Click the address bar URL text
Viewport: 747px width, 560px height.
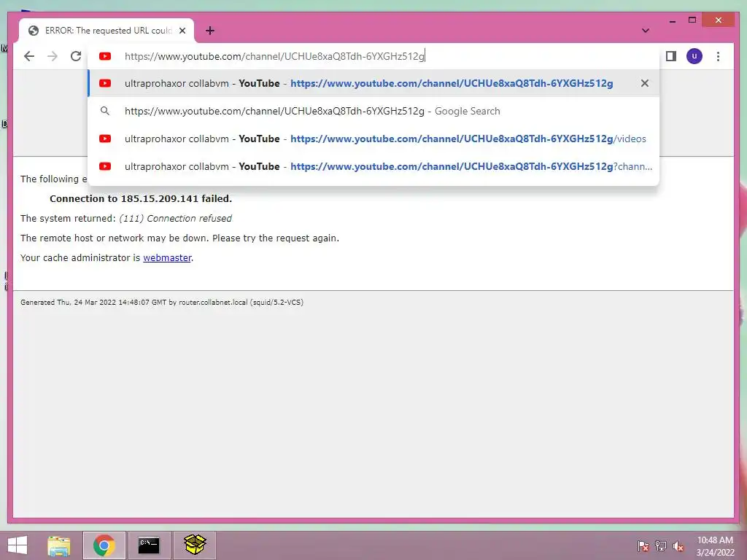click(x=274, y=56)
